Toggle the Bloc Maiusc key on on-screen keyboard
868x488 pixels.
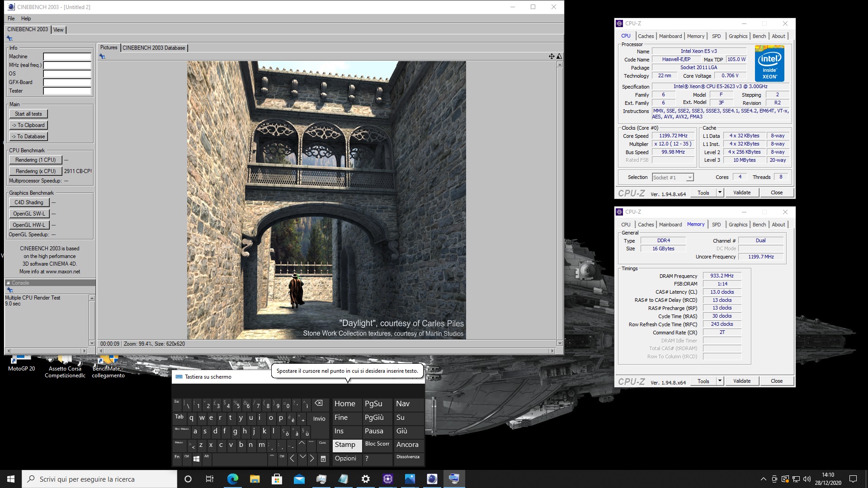pos(181,431)
